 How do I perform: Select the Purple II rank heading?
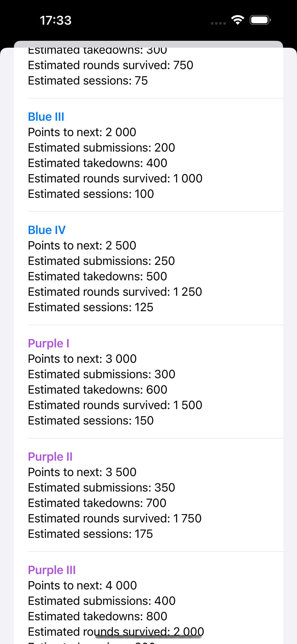(50, 457)
